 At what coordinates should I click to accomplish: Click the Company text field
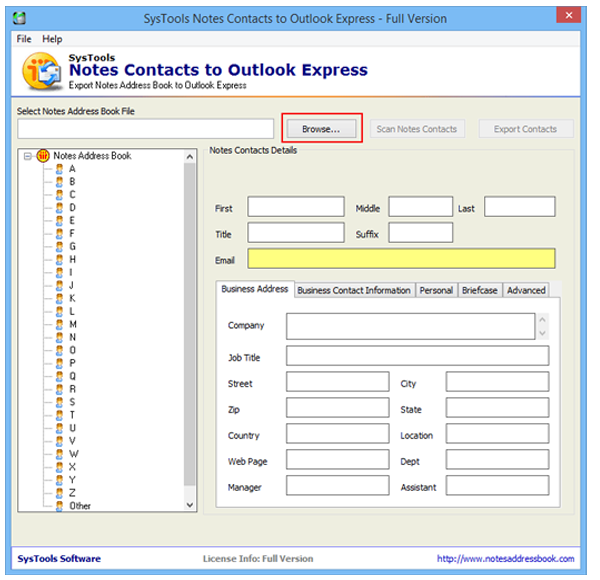[411, 326]
